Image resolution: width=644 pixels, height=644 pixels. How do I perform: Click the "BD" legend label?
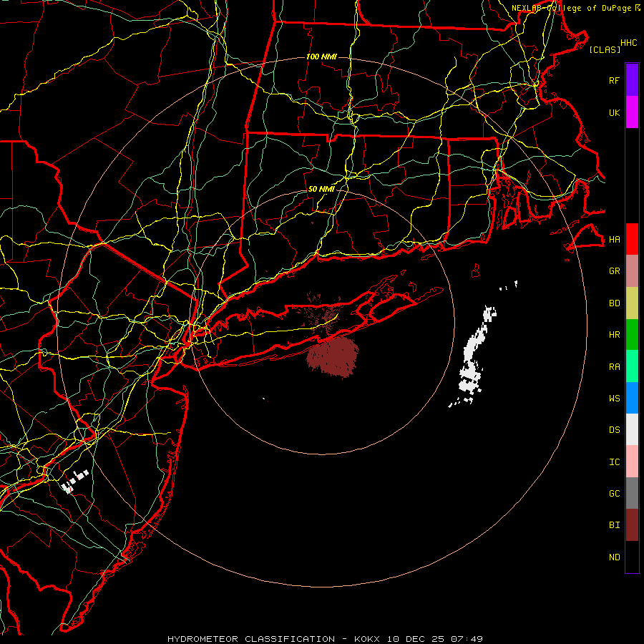click(x=615, y=303)
